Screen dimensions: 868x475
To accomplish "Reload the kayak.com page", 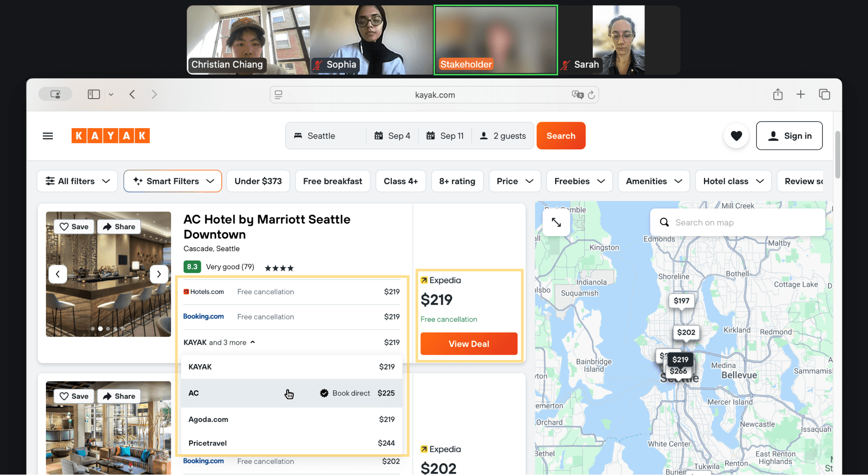I will coord(591,95).
